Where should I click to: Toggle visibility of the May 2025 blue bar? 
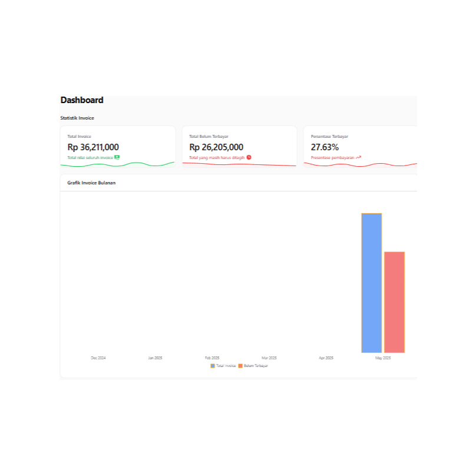coord(371,283)
